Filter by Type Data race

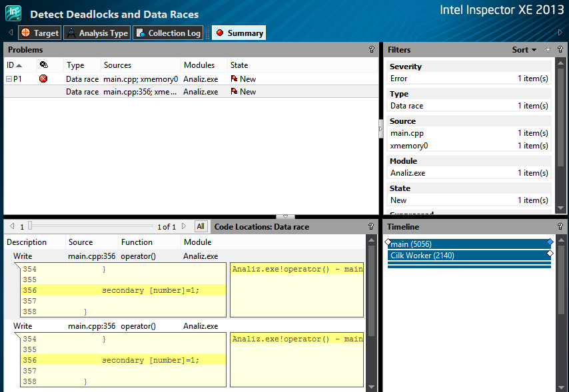pos(469,106)
